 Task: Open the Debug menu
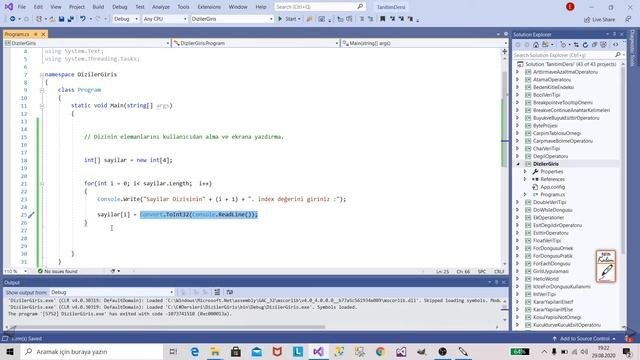coord(120,7)
